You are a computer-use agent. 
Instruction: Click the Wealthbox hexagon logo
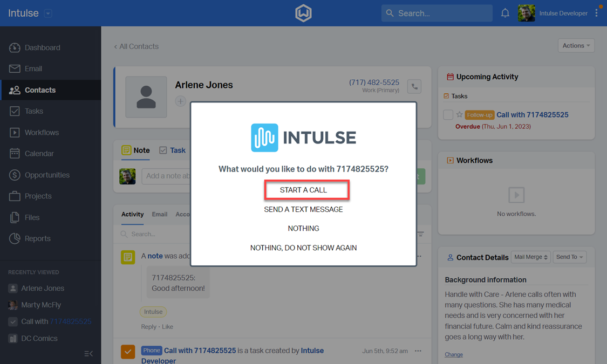pyautogui.click(x=303, y=13)
